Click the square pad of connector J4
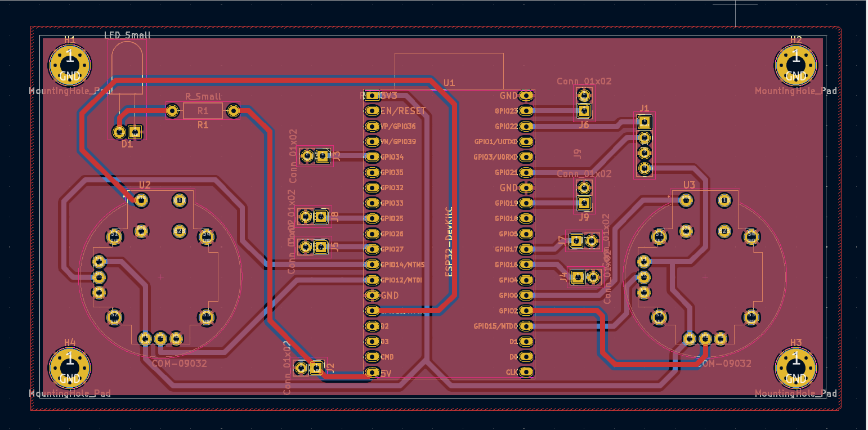Viewport: 868px width, 430px height. (578, 277)
